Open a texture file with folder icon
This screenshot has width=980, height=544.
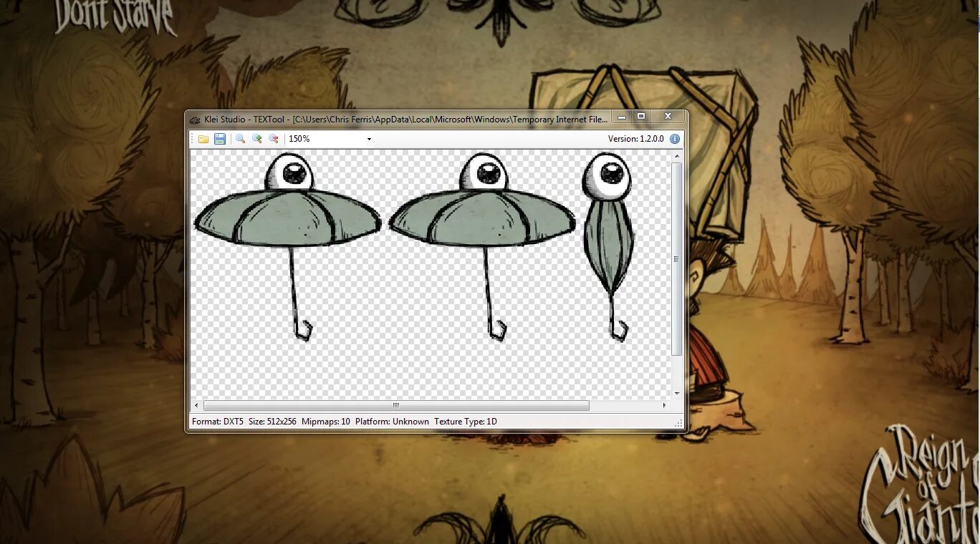coord(203,139)
